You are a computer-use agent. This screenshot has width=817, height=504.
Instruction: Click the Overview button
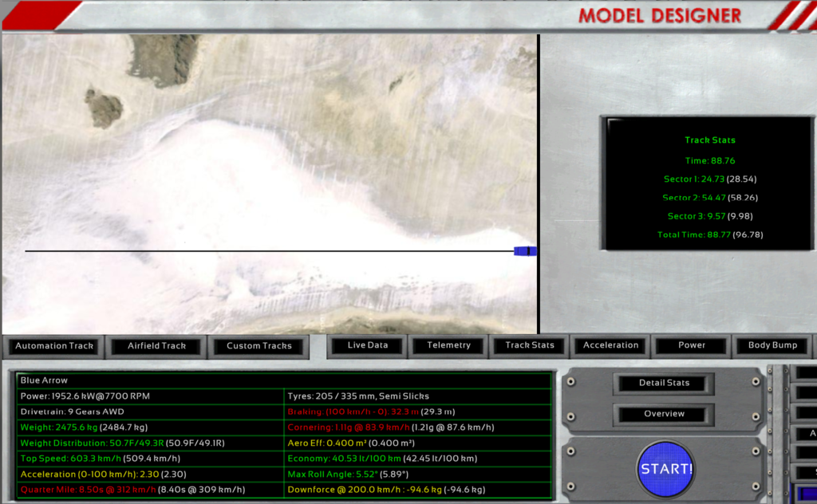pos(664,414)
